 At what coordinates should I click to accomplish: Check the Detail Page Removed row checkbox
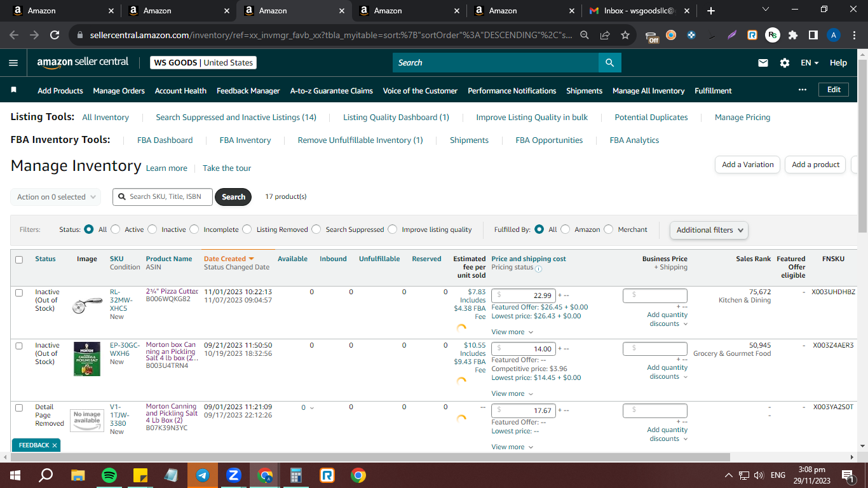tap(19, 408)
